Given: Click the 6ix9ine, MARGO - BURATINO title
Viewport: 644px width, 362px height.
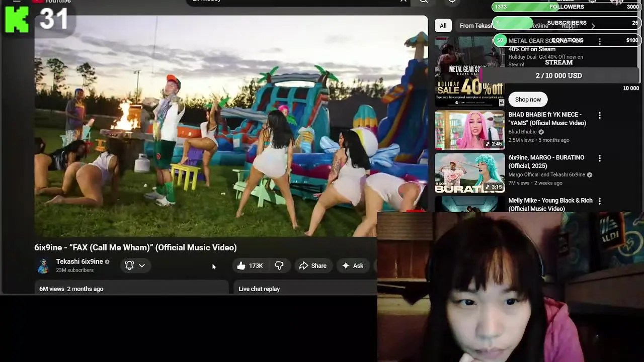Looking at the screenshot, I should click(x=546, y=161).
